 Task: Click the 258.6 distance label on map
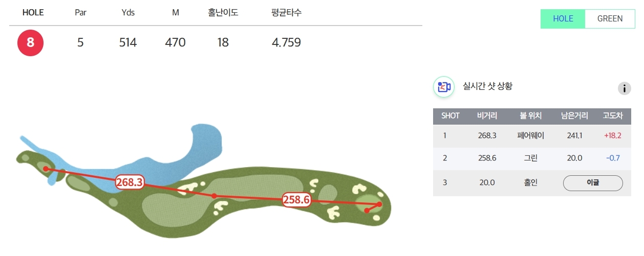297,200
